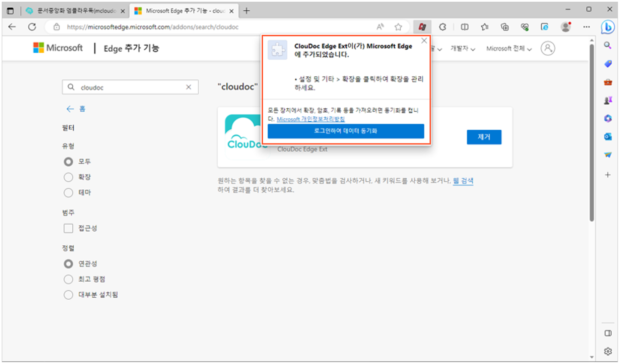621x364 pixels.
Task: Open the CloudDoc extension icon in toolbar
Action: [x=422, y=27]
